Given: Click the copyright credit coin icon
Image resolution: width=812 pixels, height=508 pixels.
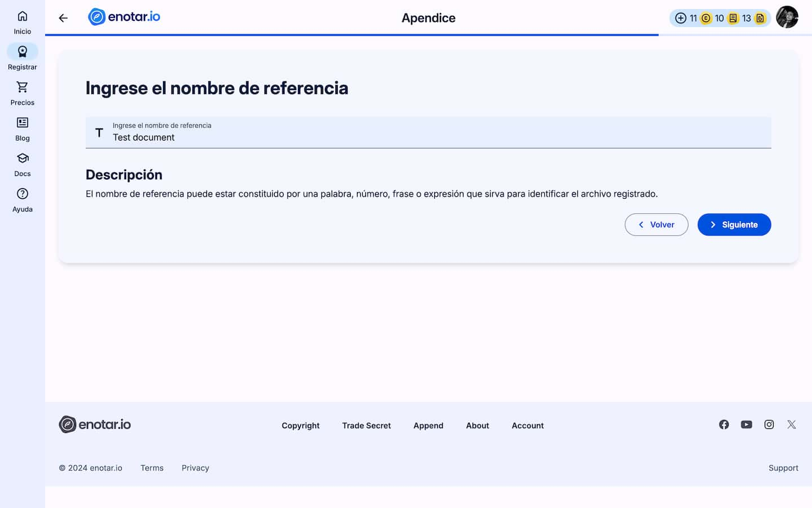Looking at the screenshot, I should 706,18.
